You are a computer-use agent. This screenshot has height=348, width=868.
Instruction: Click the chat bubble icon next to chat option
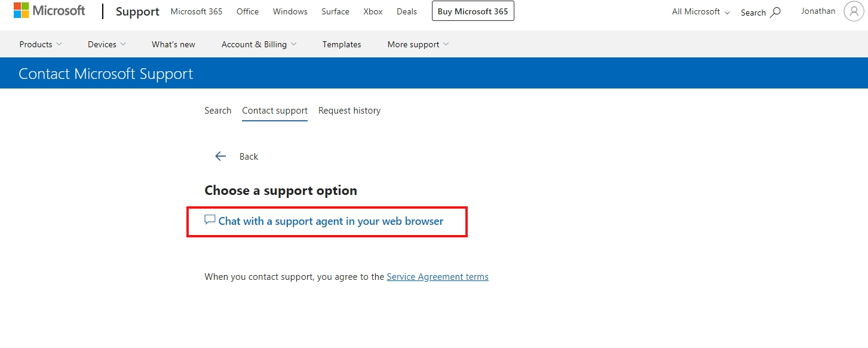point(209,220)
